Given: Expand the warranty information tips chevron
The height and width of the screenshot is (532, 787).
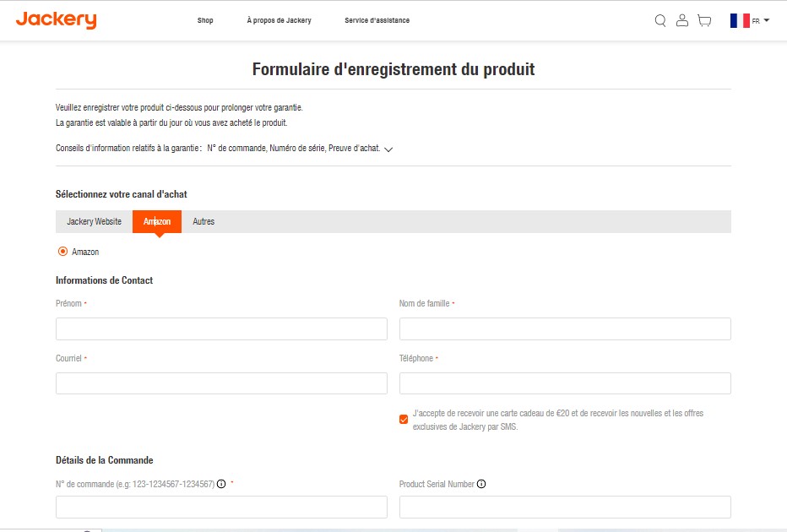Looking at the screenshot, I should click(388, 149).
